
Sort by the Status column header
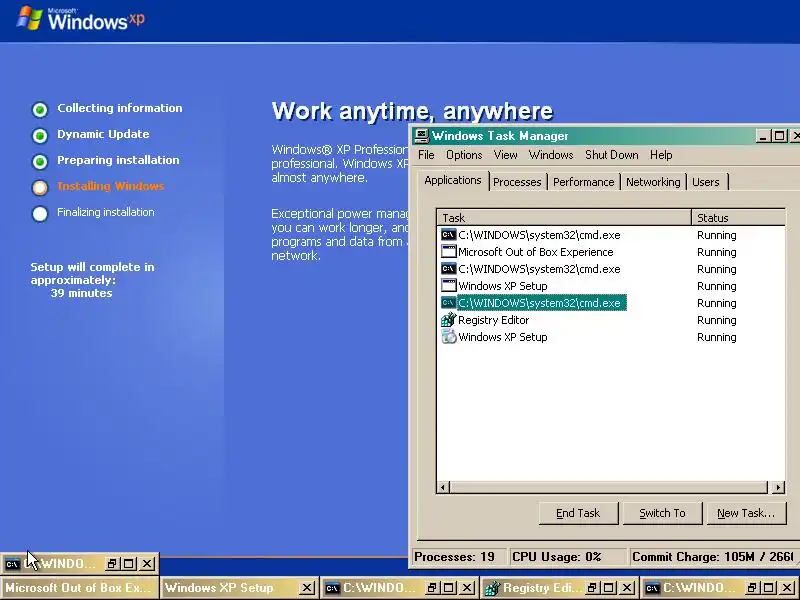(x=738, y=218)
